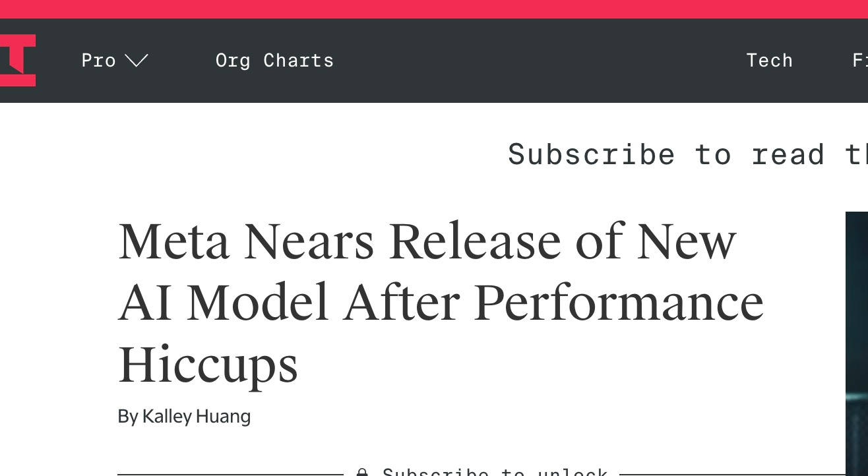The width and height of the screenshot is (868, 476).
Task: Open author Kalley Huang's profile
Action: pos(196,417)
